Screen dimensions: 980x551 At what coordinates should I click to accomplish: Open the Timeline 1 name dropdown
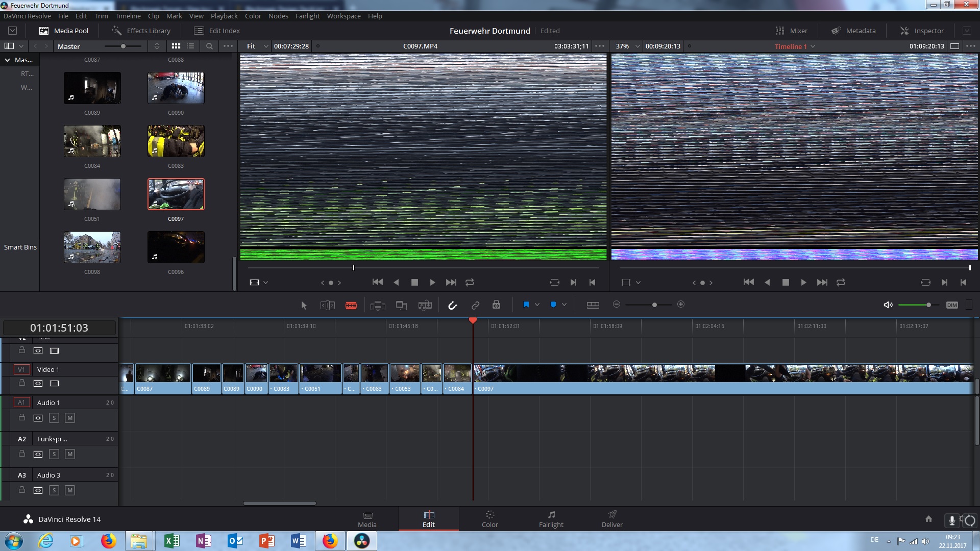795,46
